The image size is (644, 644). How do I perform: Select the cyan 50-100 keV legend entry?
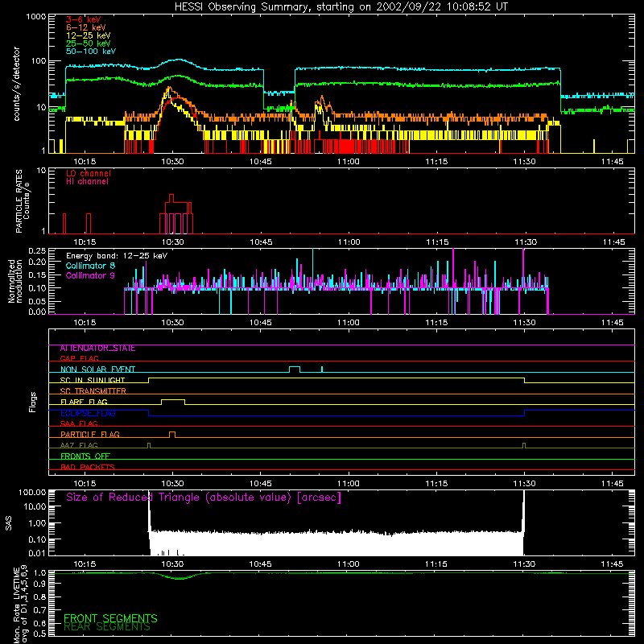[91, 52]
